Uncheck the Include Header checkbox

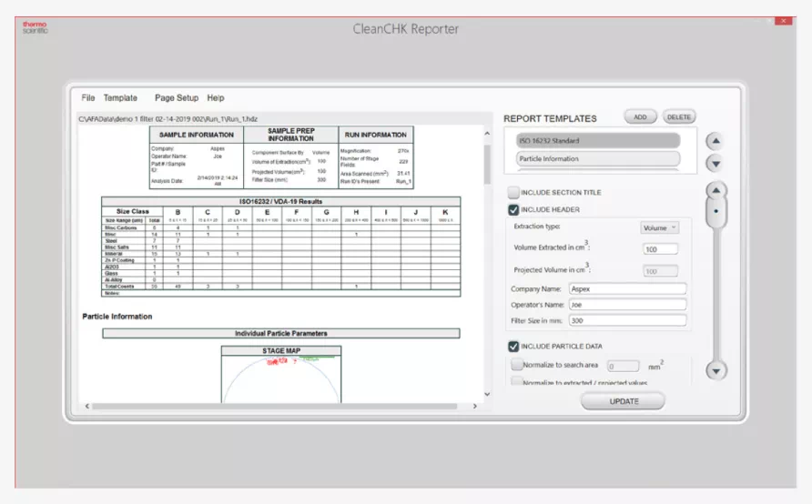(x=513, y=209)
